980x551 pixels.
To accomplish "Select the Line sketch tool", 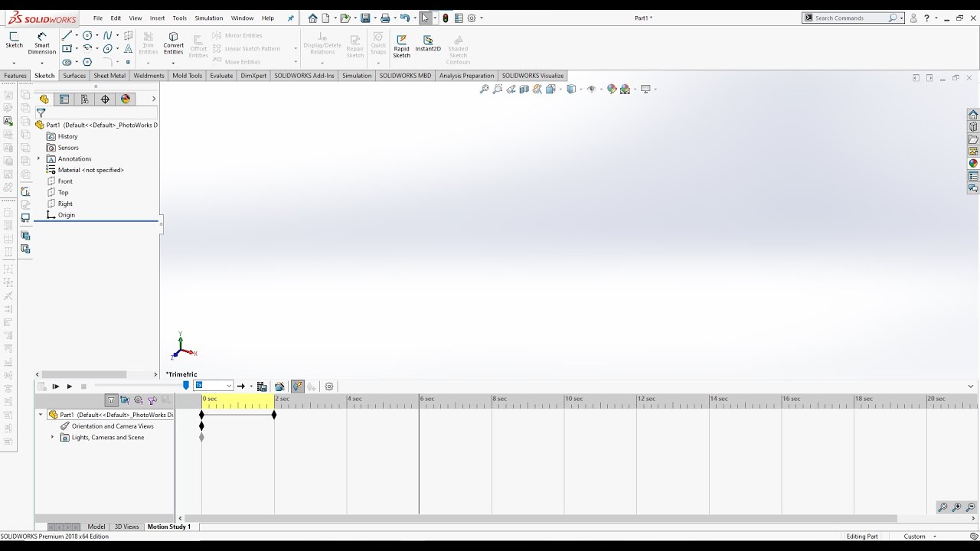I will (x=67, y=35).
